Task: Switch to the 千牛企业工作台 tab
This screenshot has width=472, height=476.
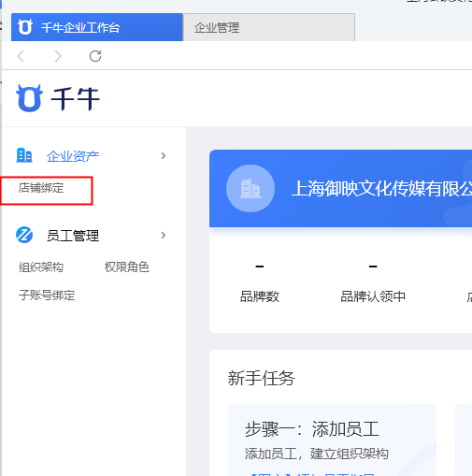Action: [x=97, y=27]
